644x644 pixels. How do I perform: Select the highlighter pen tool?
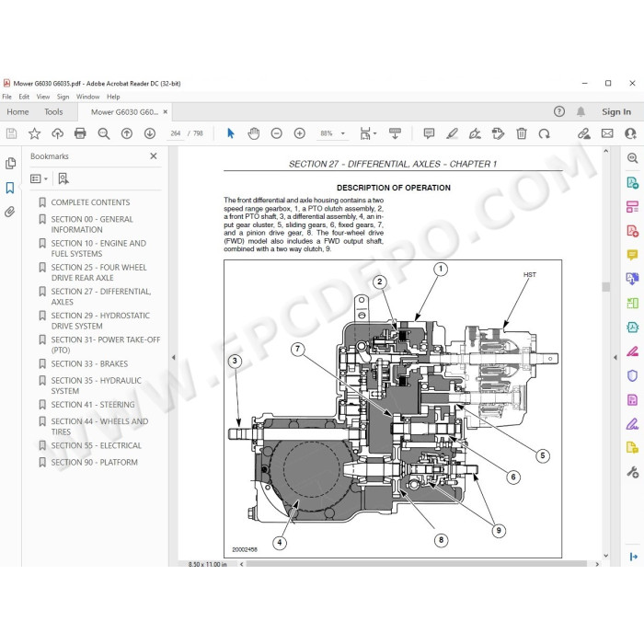[452, 133]
